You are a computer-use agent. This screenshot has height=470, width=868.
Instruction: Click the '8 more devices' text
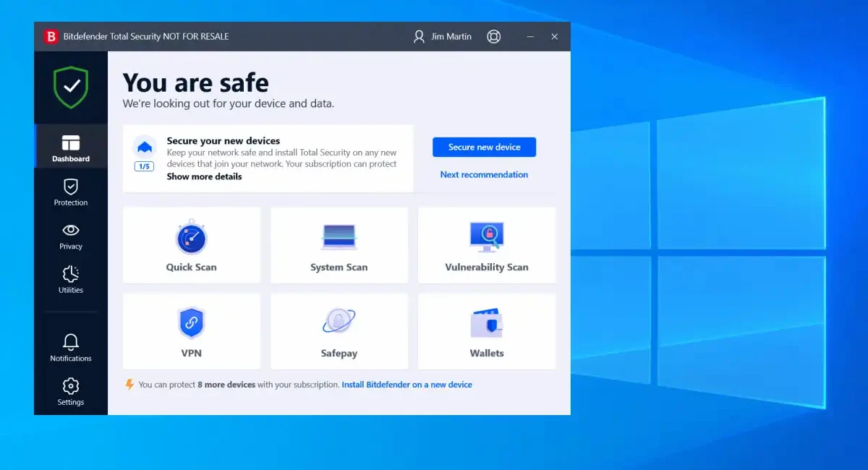pos(226,385)
